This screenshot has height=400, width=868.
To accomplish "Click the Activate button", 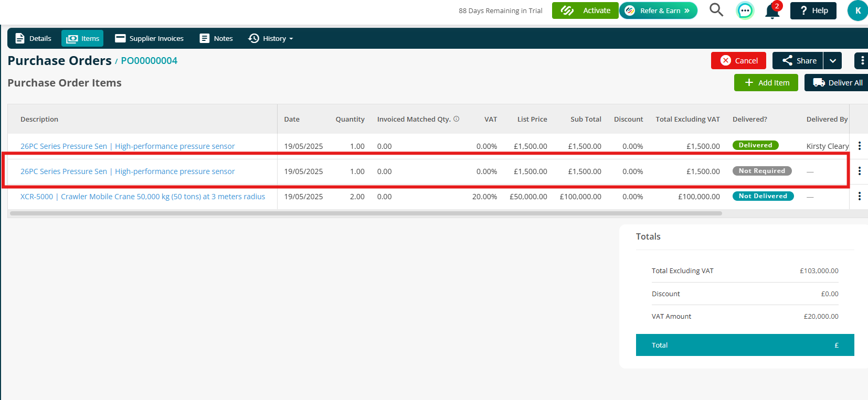I will pos(585,10).
